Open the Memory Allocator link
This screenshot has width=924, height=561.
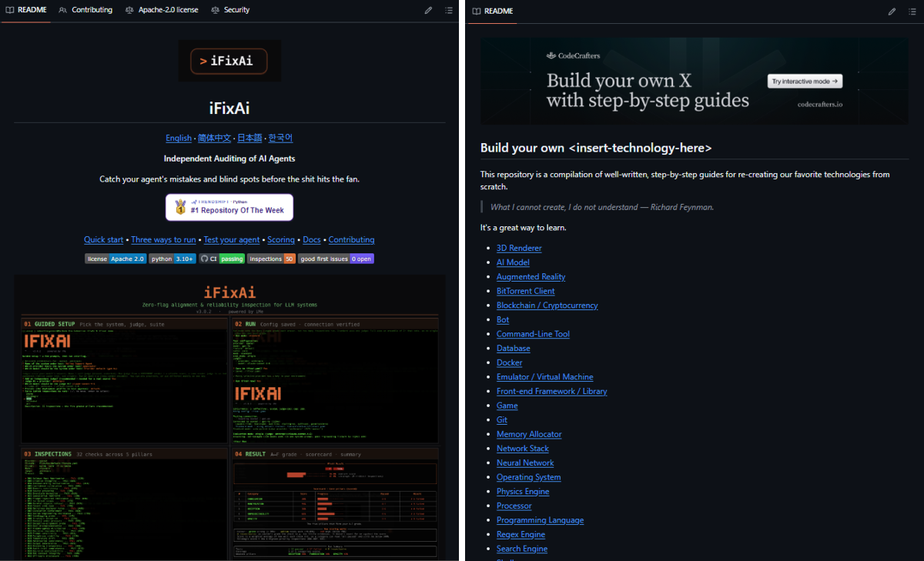coord(529,434)
